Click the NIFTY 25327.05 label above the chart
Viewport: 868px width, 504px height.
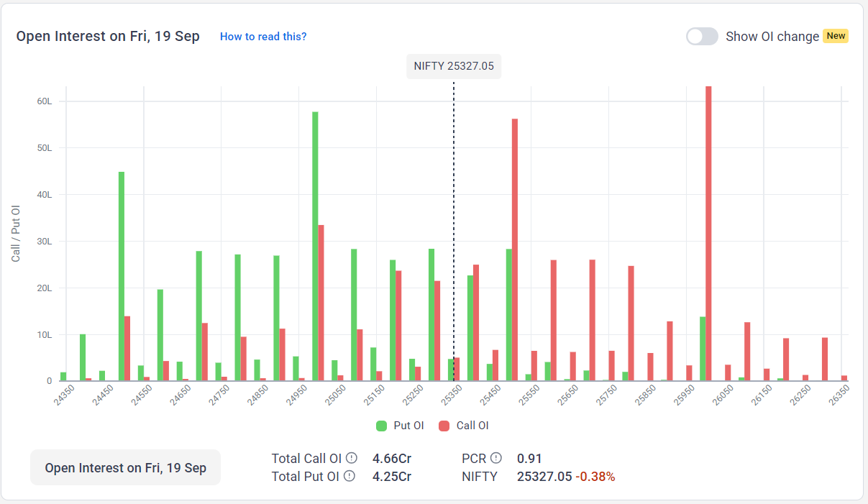[454, 66]
